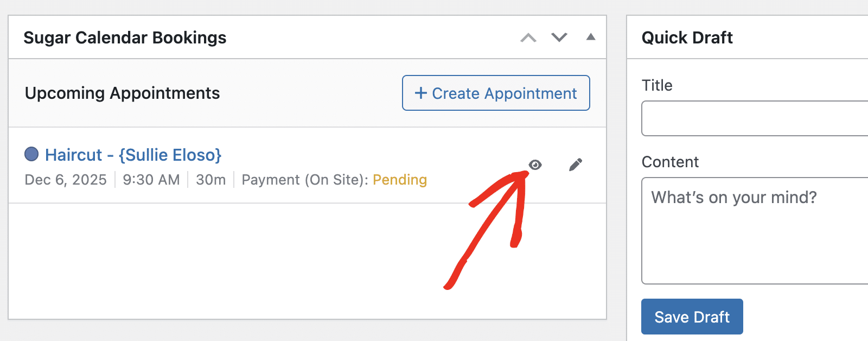Click the collapse triangle on the bookings panel
Viewport: 868px width, 341px height.
point(591,37)
